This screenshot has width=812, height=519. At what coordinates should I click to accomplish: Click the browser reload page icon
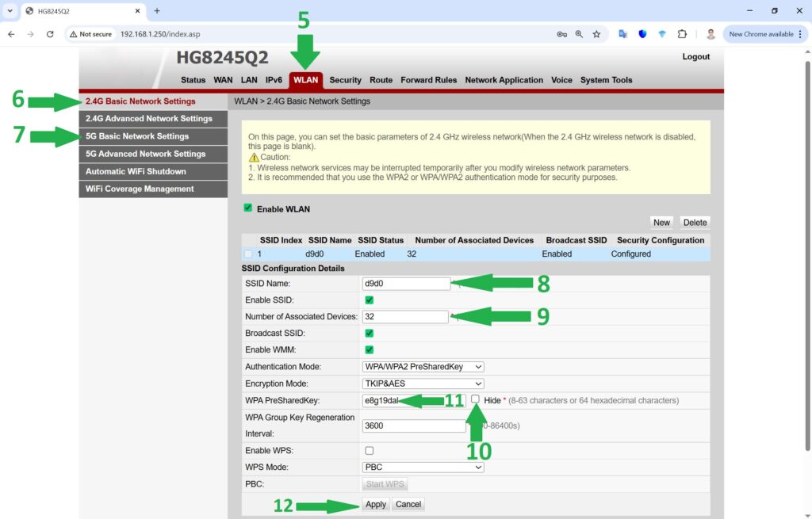[50, 34]
